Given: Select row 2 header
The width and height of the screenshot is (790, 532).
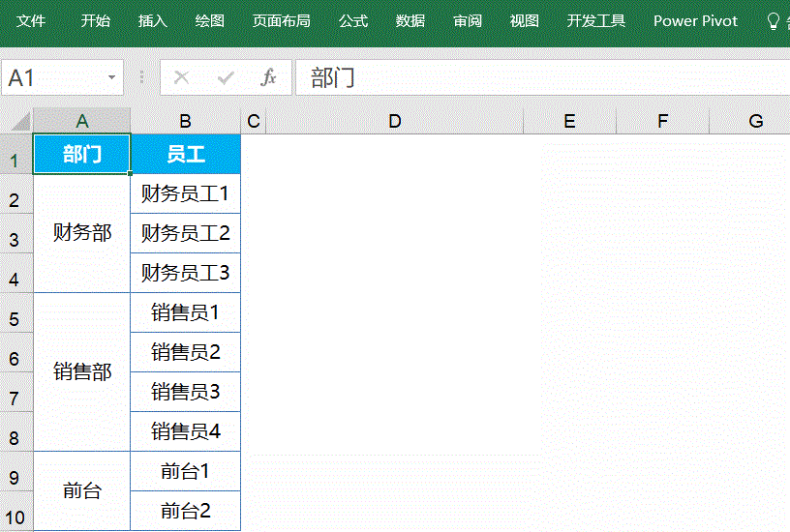Looking at the screenshot, I should [15, 194].
